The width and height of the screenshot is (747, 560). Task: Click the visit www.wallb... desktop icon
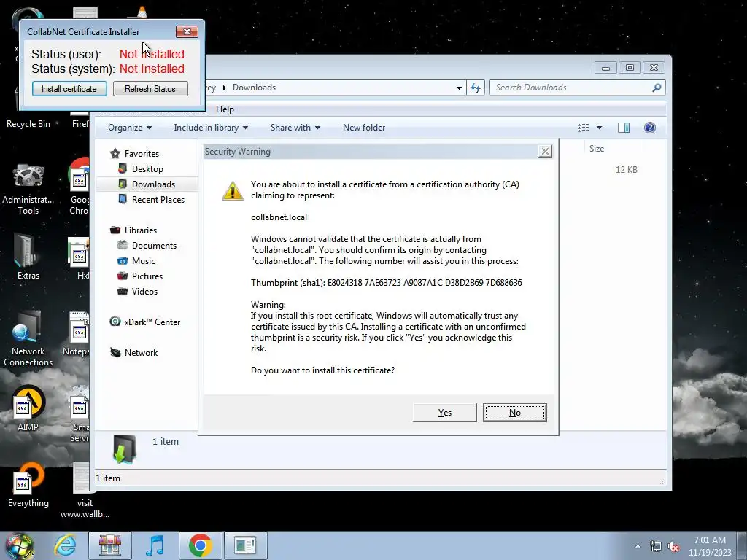(85, 491)
